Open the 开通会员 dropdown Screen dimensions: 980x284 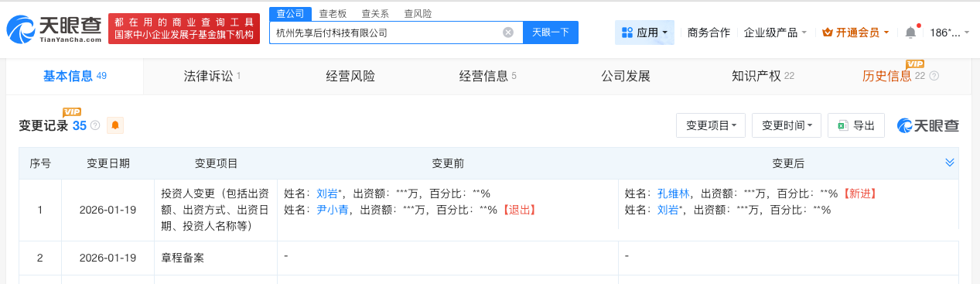pyautogui.click(x=855, y=33)
